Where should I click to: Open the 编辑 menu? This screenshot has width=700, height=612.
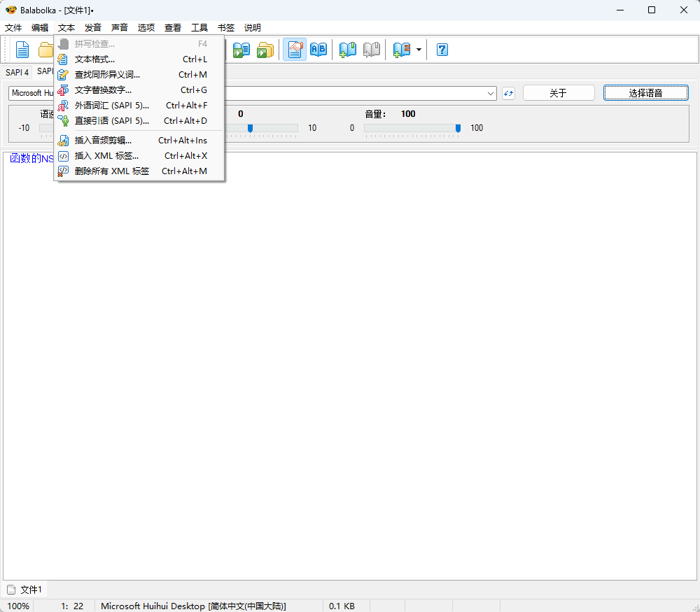40,28
